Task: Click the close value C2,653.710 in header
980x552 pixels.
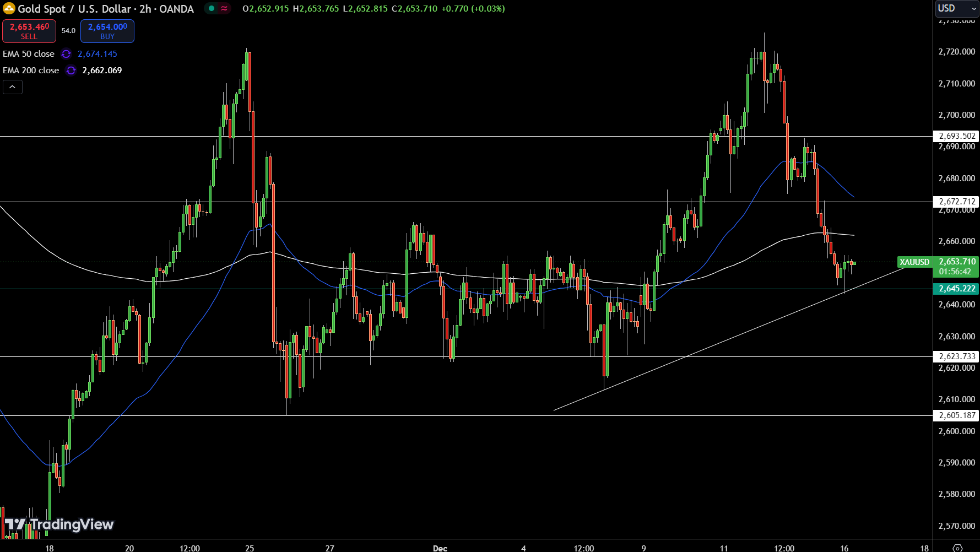Action: tap(414, 9)
